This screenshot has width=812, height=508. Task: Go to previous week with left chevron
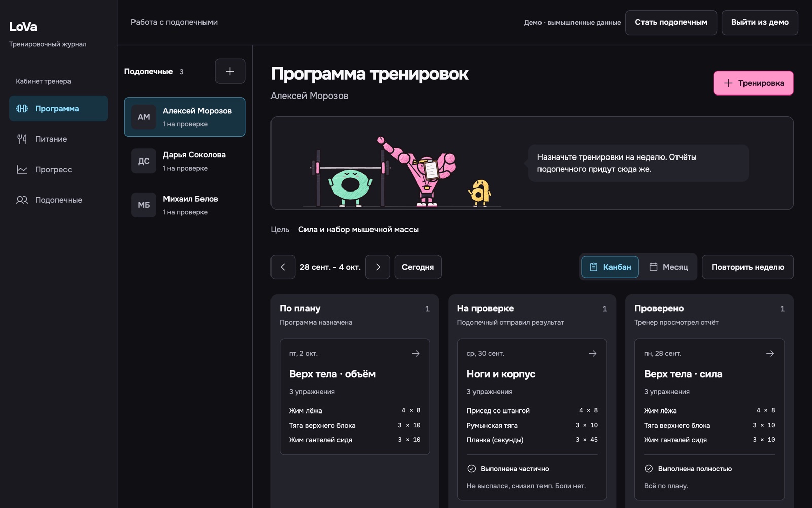[x=283, y=267]
